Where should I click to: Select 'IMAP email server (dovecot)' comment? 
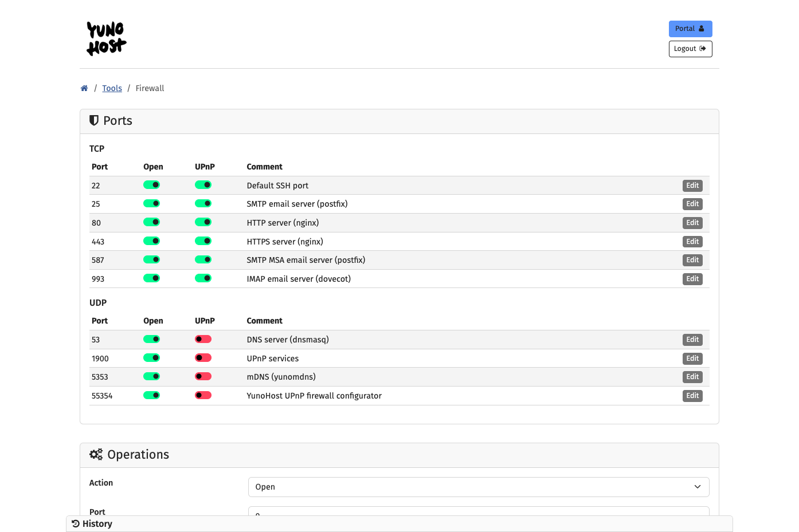pos(299,279)
